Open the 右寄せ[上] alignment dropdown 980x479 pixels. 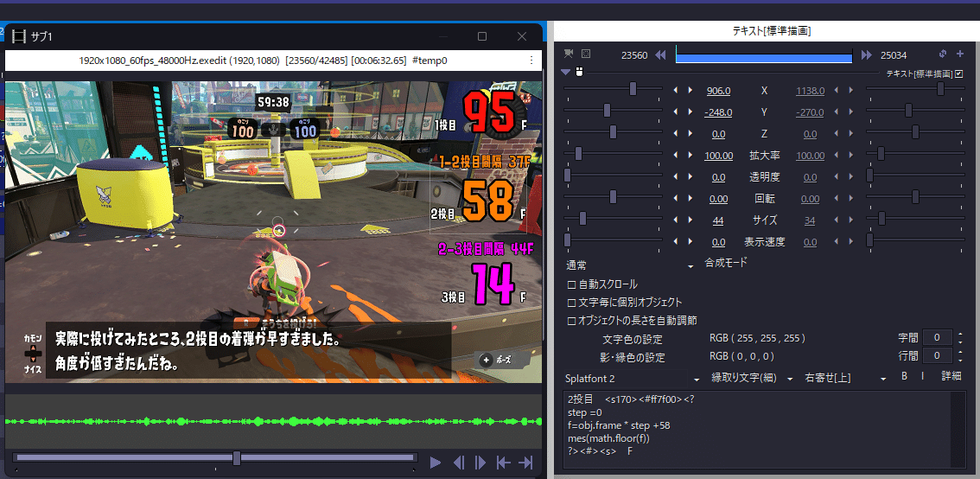[x=846, y=379]
